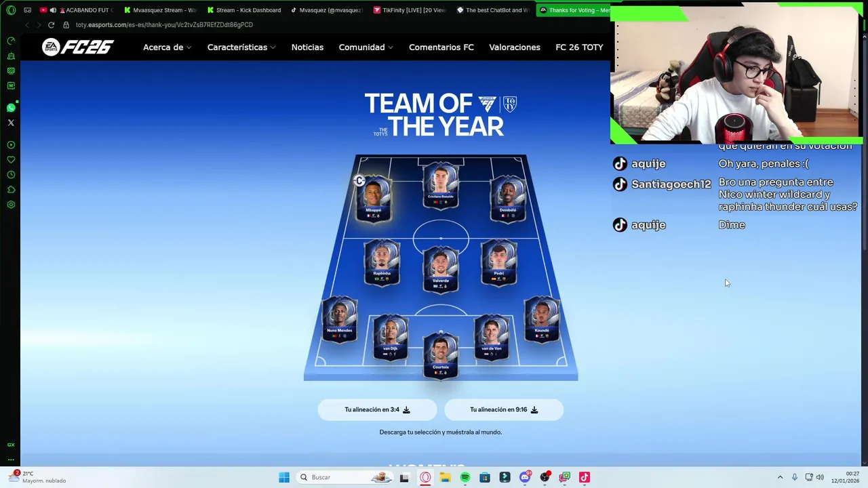Switch to the ACABANDO FUT YouTube tab

(77, 10)
